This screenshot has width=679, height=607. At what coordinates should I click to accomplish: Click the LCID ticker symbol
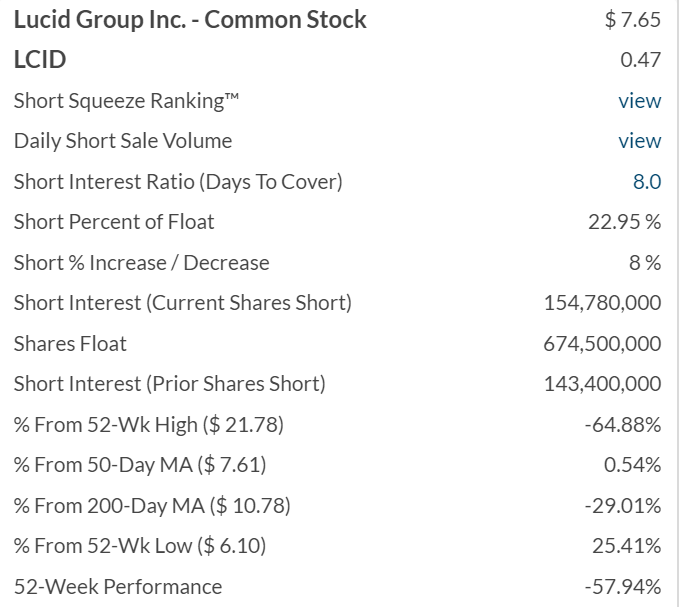pyautogui.click(x=40, y=59)
